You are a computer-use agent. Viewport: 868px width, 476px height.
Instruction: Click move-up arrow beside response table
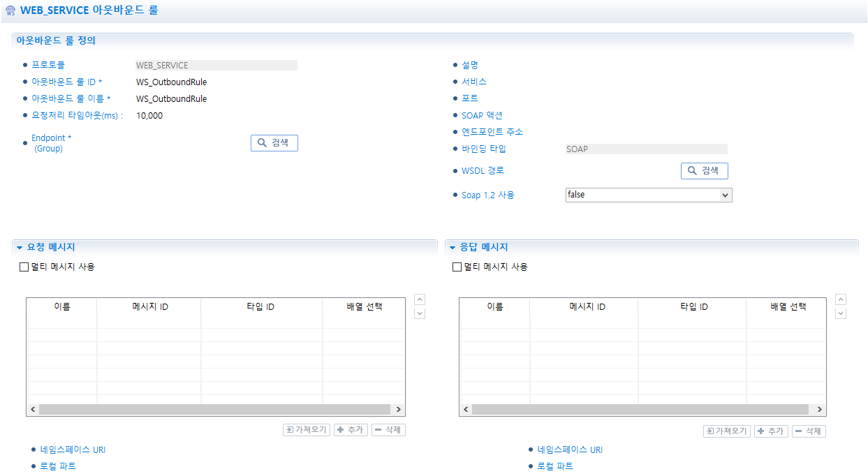(x=841, y=299)
